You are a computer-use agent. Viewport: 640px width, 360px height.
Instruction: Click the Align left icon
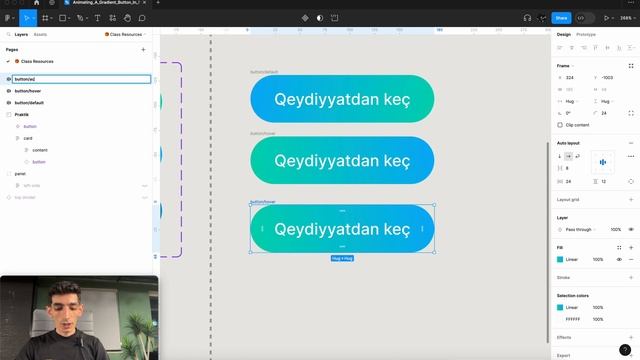click(560, 48)
